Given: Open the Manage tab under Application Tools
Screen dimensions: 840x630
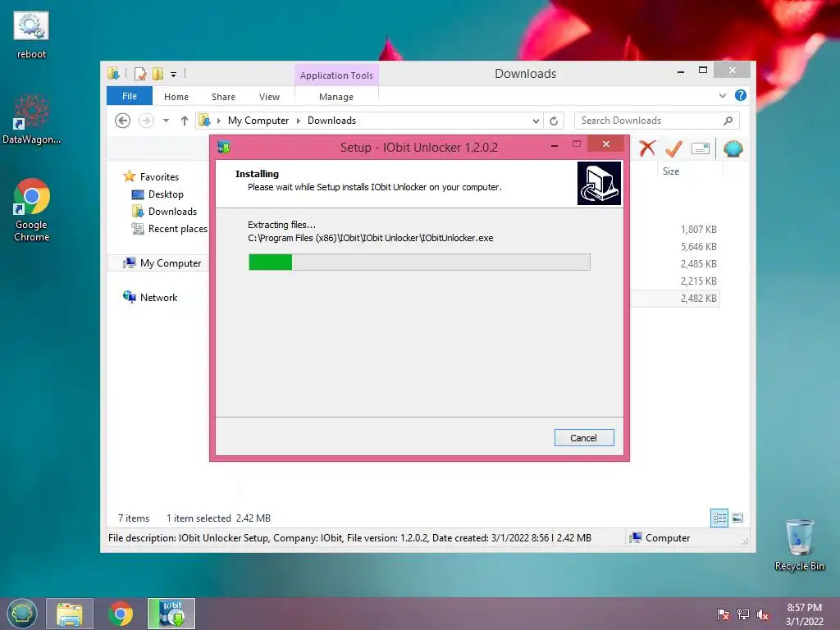Looking at the screenshot, I should tap(336, 97).
